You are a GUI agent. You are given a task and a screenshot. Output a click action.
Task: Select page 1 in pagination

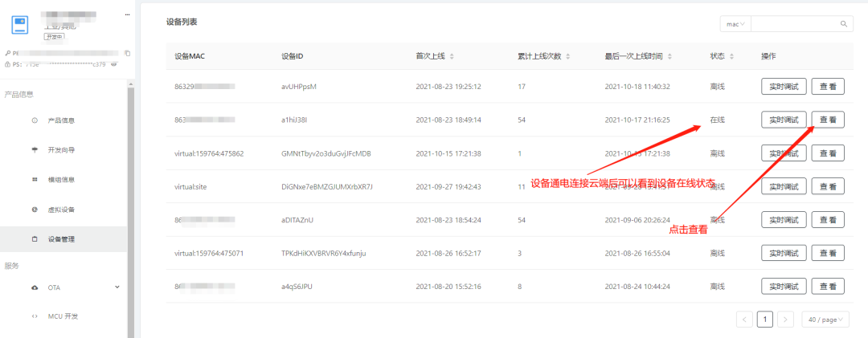pyautogui.click(x=765, y=320)
